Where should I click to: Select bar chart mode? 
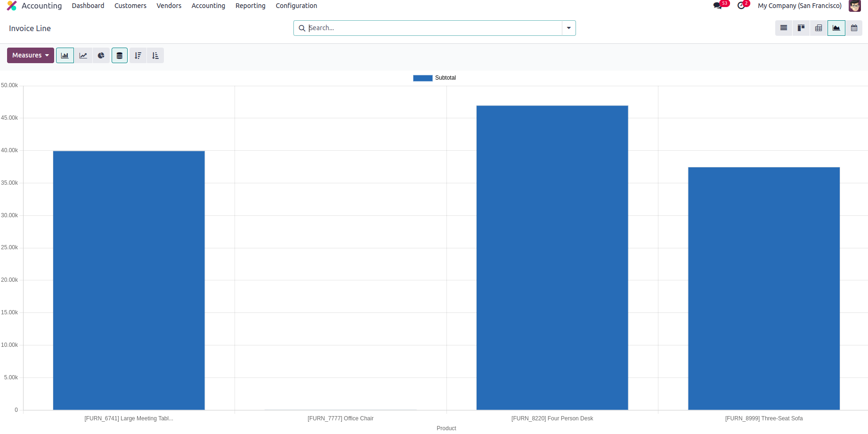click(65, 56)
